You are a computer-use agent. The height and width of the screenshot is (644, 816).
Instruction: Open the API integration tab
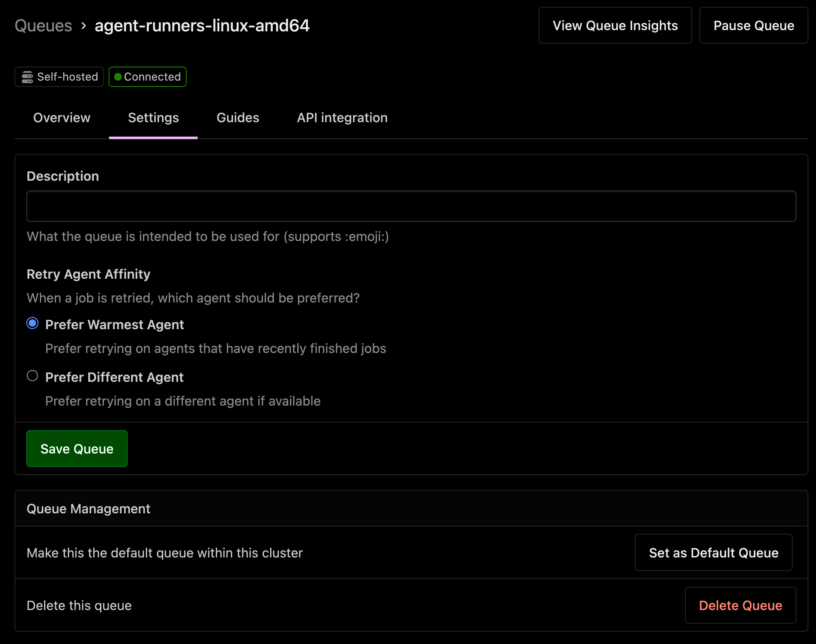[342, 118]
